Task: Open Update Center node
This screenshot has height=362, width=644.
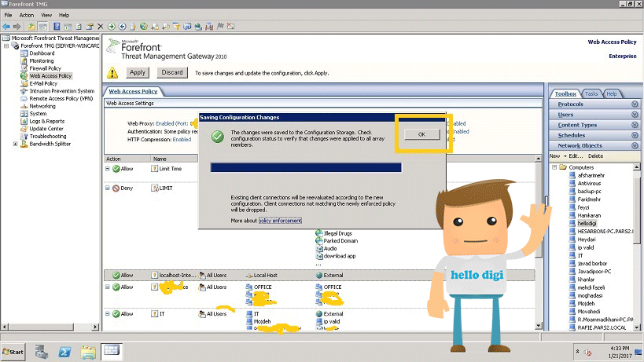Action: [x=46, y=129]
